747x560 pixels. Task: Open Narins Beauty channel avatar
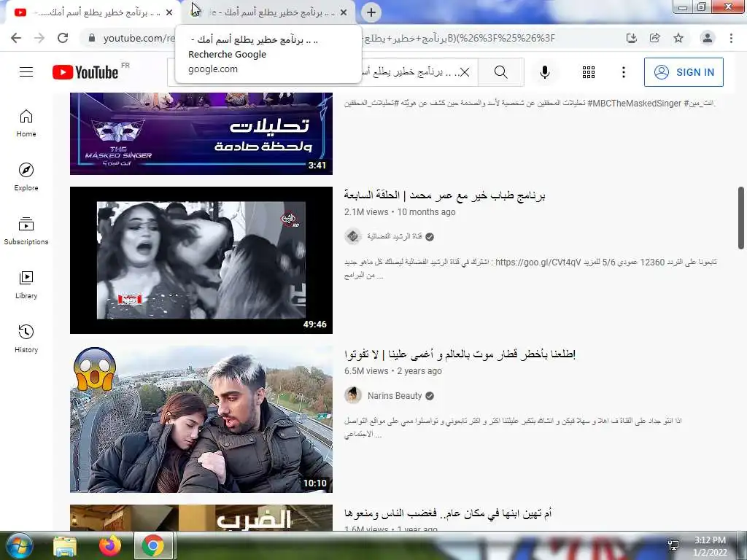pyautogui.click(x=353, y=395)
